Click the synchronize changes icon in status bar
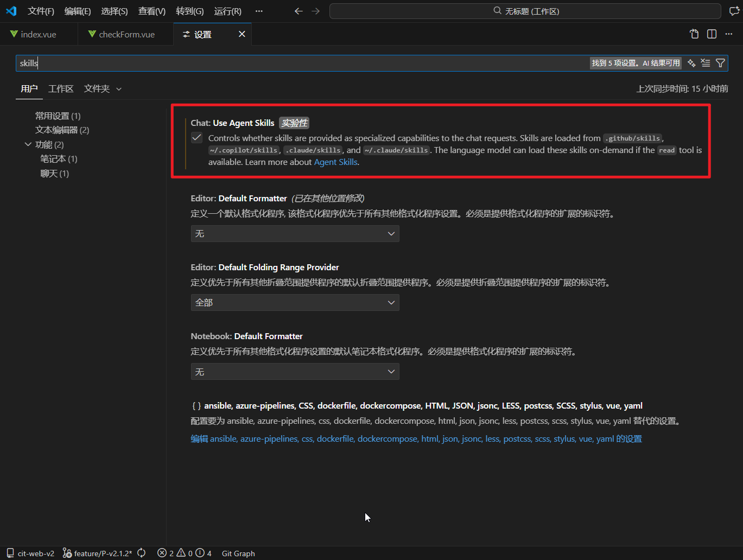 point(141,553)
